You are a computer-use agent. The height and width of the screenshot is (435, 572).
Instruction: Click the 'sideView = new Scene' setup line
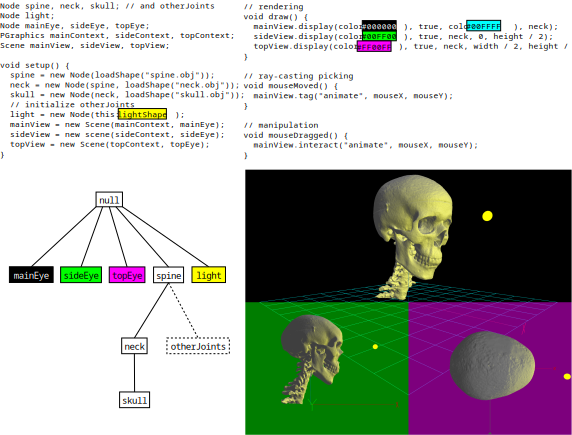click(117, 134)
